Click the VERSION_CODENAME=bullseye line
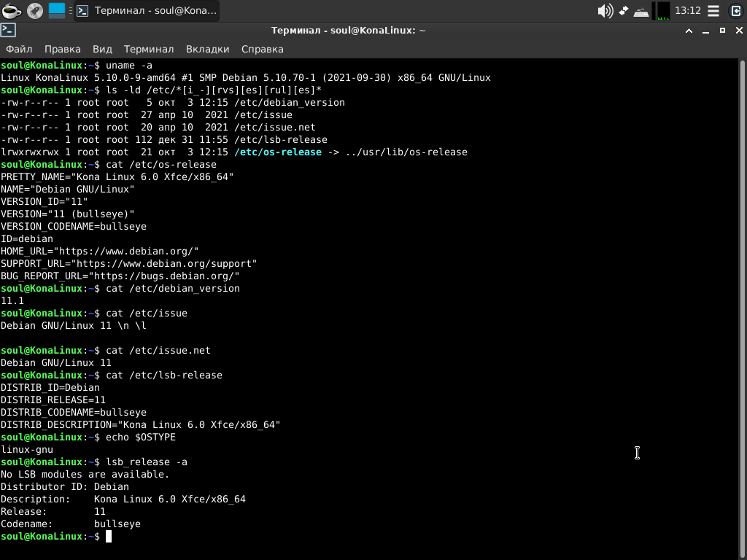The image size is (747, 560). [x=74, y=226]
